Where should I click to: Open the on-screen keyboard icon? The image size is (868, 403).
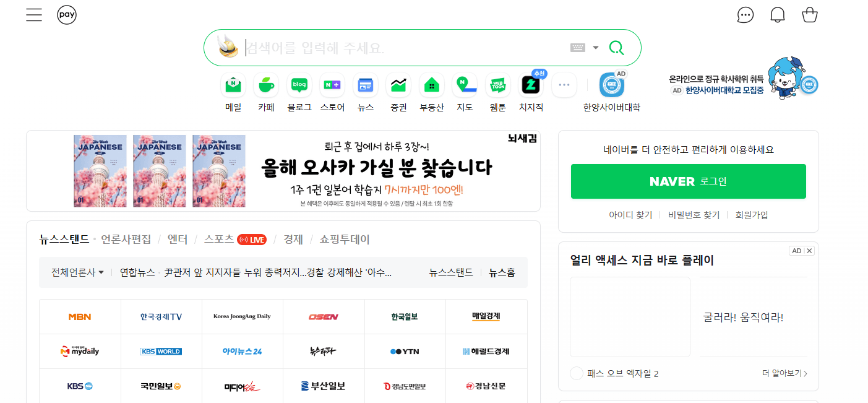pyautogui.click(x=578, y=48)
